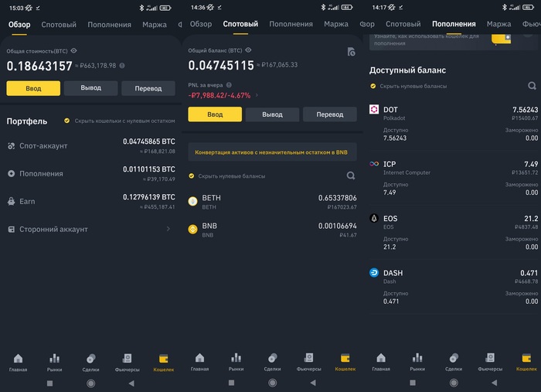
Task: Tap Android recents square in third screen
Action: [x=413, y=383]
